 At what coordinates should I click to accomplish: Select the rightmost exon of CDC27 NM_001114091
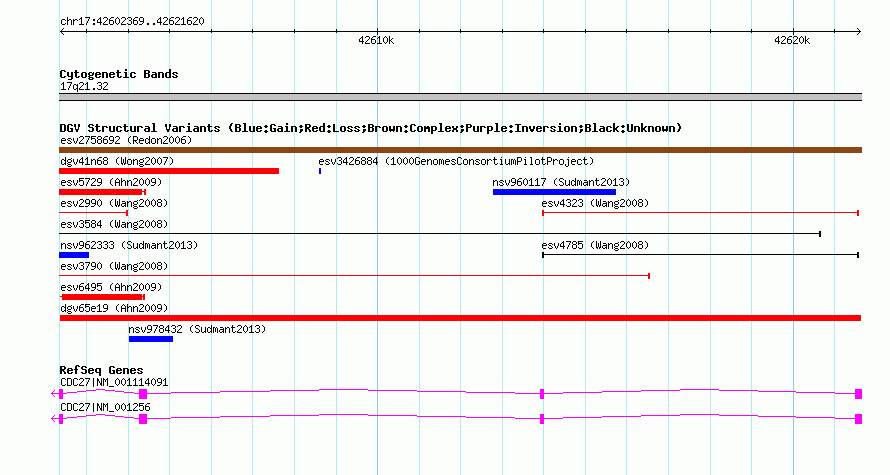859,394
